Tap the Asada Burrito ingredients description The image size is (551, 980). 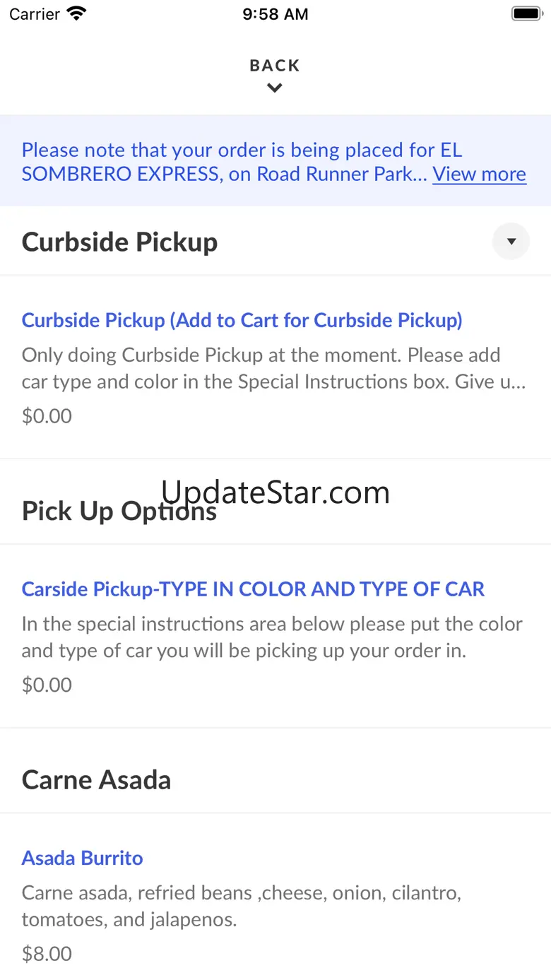[x=242, y=907]
